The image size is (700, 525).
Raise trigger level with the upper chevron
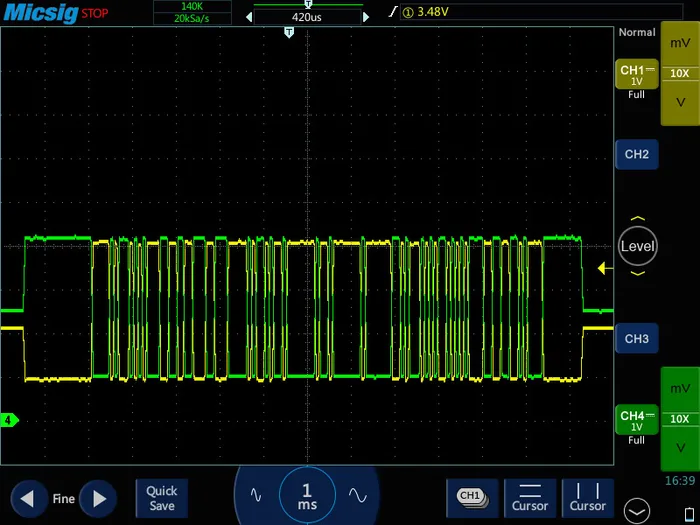(x=638, y=218)
